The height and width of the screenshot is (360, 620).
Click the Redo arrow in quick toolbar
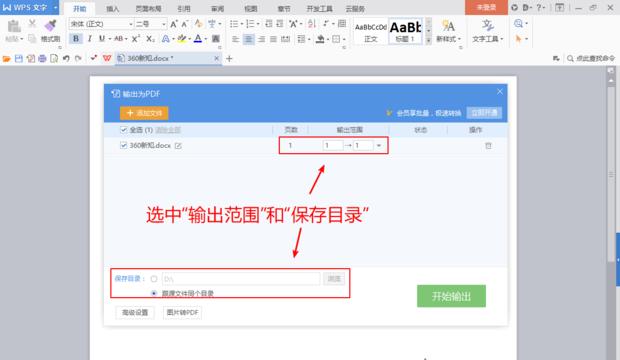[x=78, y=59]
